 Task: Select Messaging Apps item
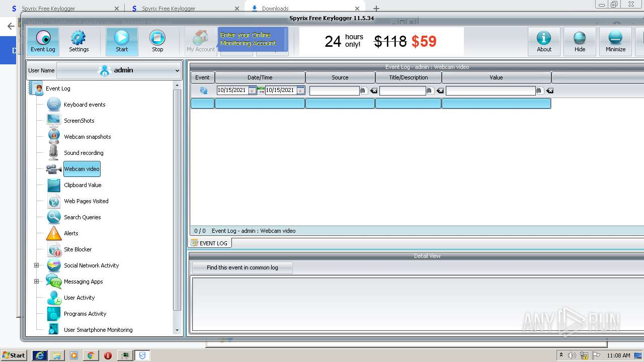(83, 282)
